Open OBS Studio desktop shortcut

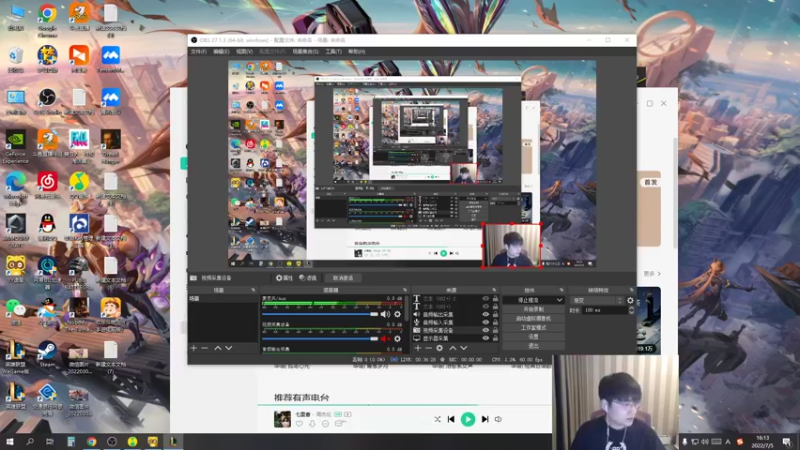point(47,101)
